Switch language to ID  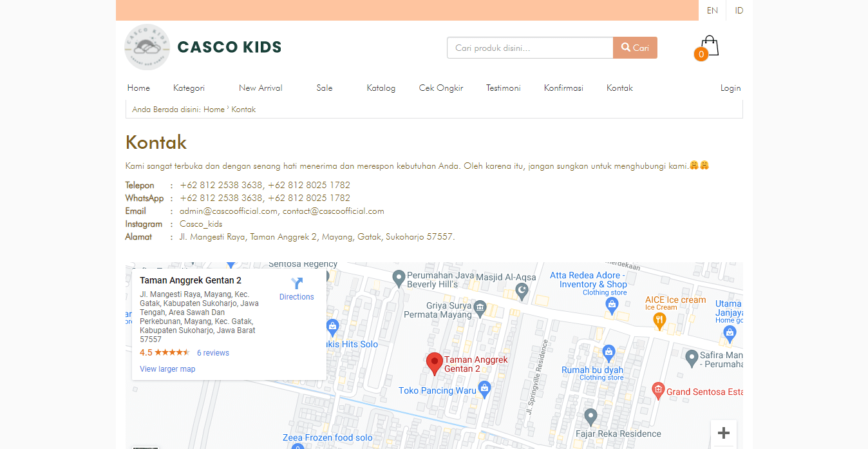pyautogui.click(x=739, y=10)
